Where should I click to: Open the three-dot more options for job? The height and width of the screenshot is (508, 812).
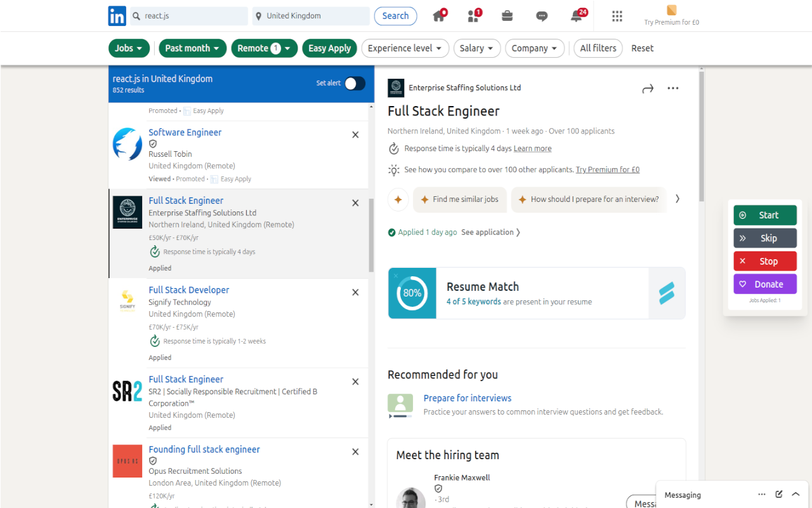[x=673, y=88]
